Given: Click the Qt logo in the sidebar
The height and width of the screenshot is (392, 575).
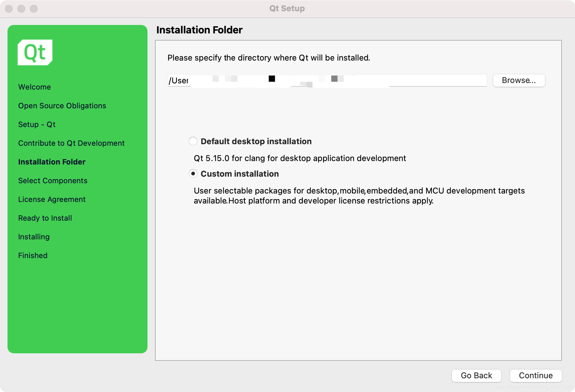Looking at the screenshot, I should tap(35, 52).
